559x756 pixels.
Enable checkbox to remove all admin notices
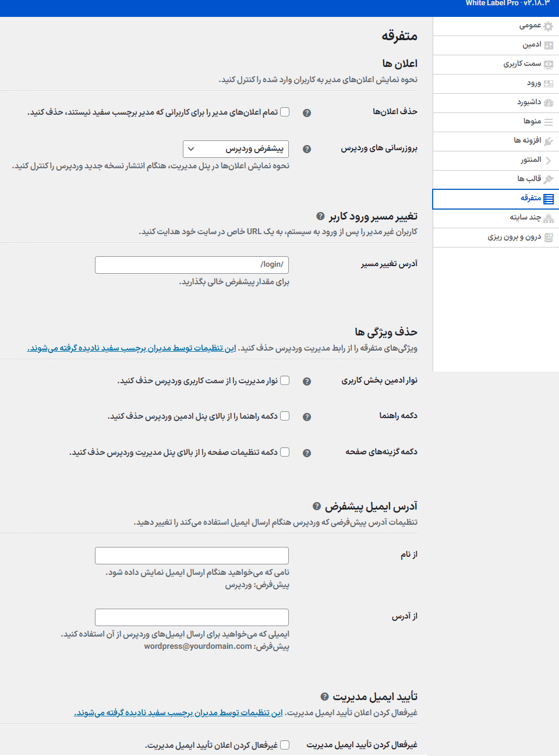285,112
